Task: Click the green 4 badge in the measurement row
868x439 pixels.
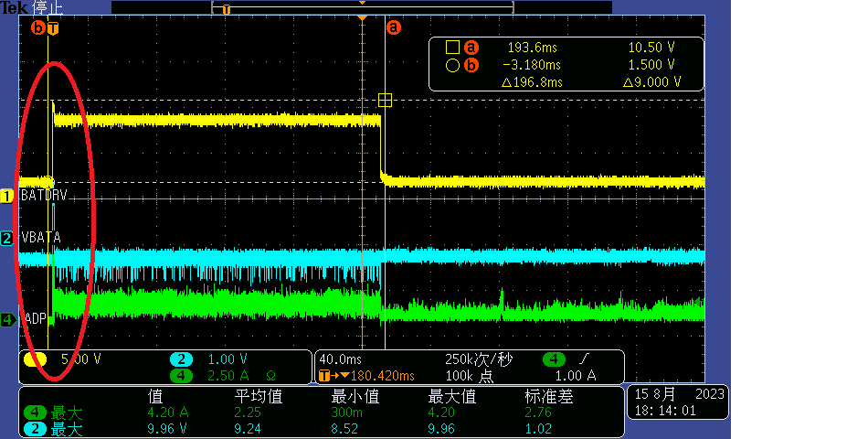Action: (35, 412)
